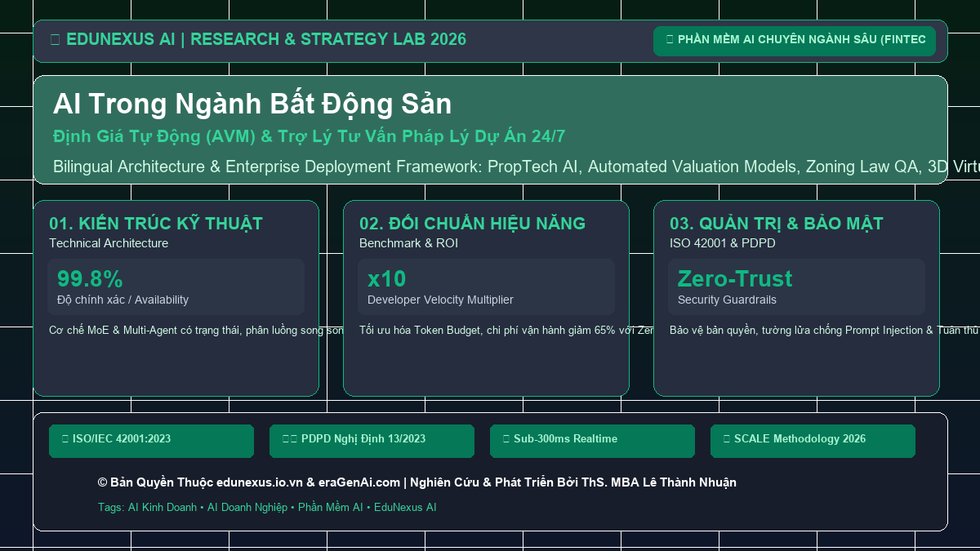Image resolution: width=980 pixels, height=551 pixels.
Task: Select the AI Doanh Nghiệp tag
Action: pos(247,507)
